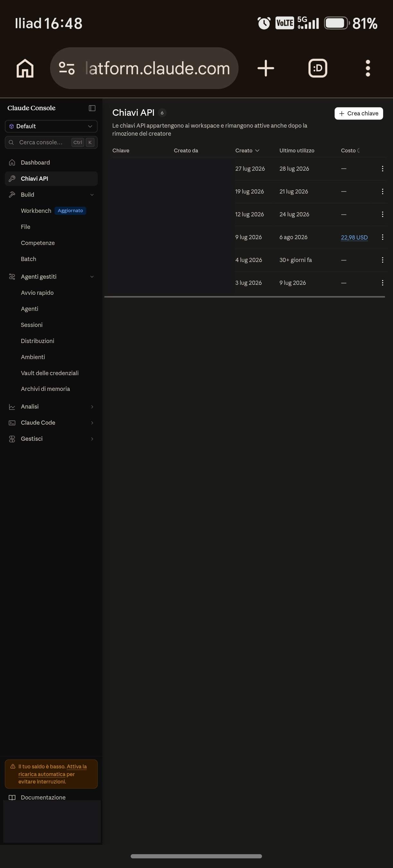Viewport: 393px width, 868px height.
Task: Expand the Claude Code section chevron
Action: (92, 423)
